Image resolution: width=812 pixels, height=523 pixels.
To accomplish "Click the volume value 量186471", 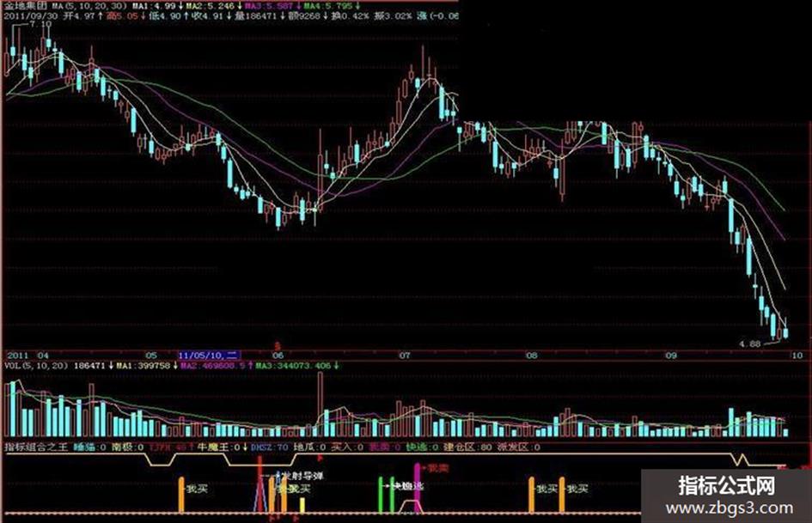I will tap(254, 16).
